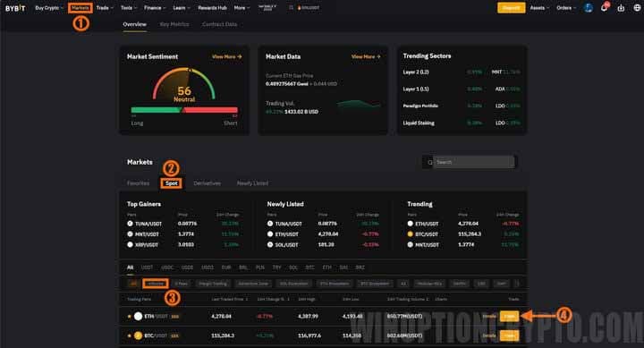Screen dimensions: 644x348
Task: Open the Orders dropdown
Action: click(566, 8)
